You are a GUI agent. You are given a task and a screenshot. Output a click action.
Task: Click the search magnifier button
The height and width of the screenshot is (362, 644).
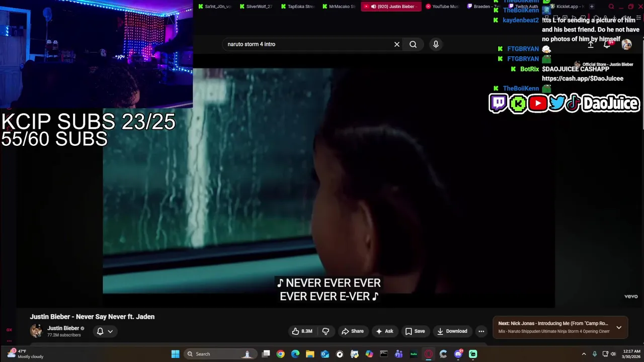click(x=413, y=44)
